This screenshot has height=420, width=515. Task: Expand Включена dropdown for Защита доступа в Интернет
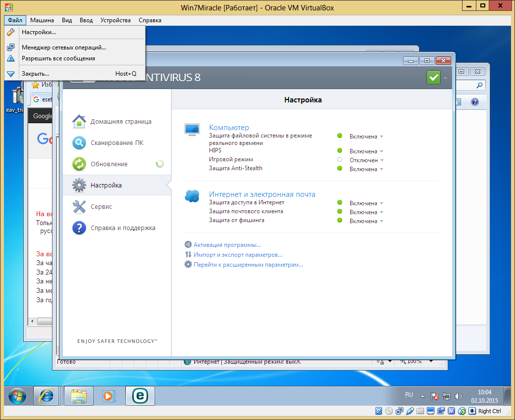366,203
